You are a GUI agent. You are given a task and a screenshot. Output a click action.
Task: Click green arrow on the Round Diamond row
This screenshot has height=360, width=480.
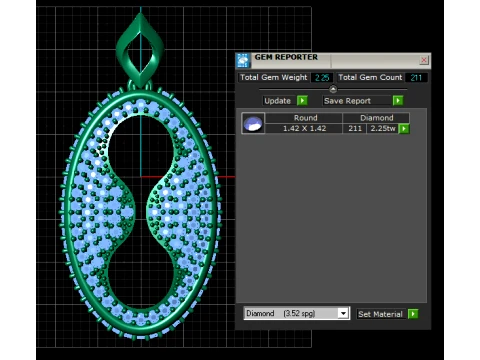click(404, 128)
